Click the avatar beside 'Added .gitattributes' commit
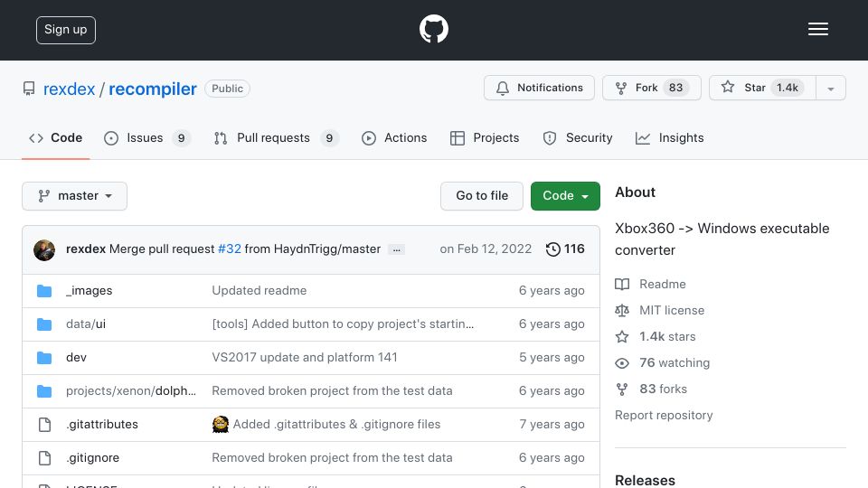The image size is (868, 488). pos(221,425)
